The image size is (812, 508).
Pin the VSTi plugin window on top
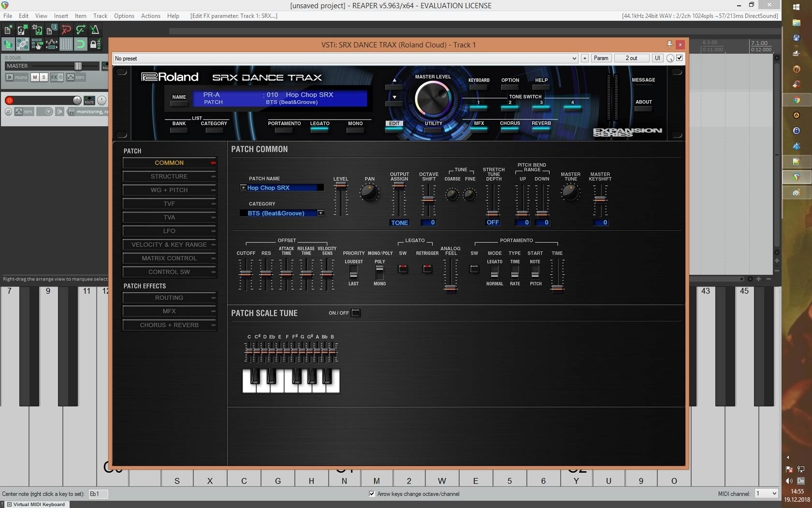[x=669, y=44]
